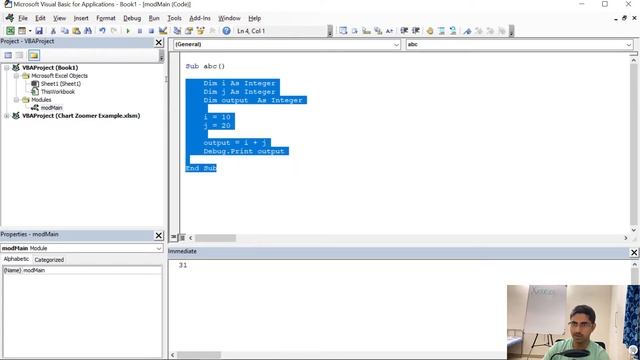This screenshot has width=640, height=360.
Task: Click the Insert UserForm toolbar icon
Action: point(22,31)
